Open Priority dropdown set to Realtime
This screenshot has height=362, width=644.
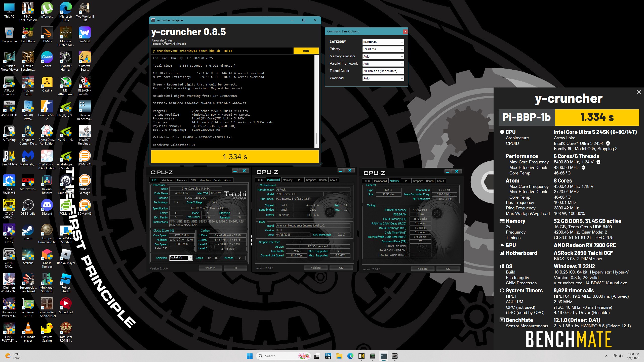click(383, 49)
